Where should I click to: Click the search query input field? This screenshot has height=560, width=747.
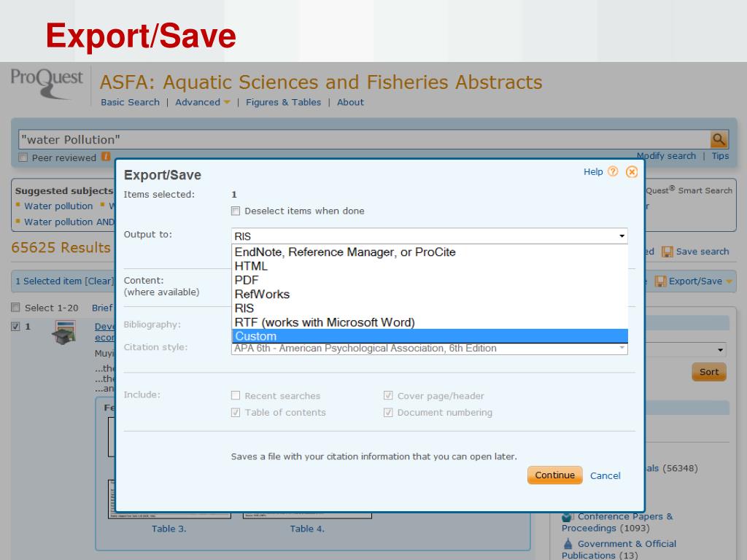pyautogui.click(x=365, y=139)
